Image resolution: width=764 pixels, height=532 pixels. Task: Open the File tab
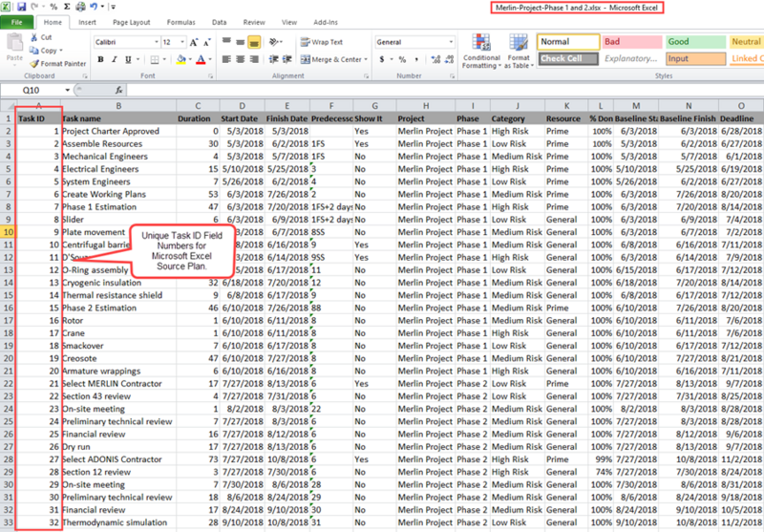(x=16, y=22)
